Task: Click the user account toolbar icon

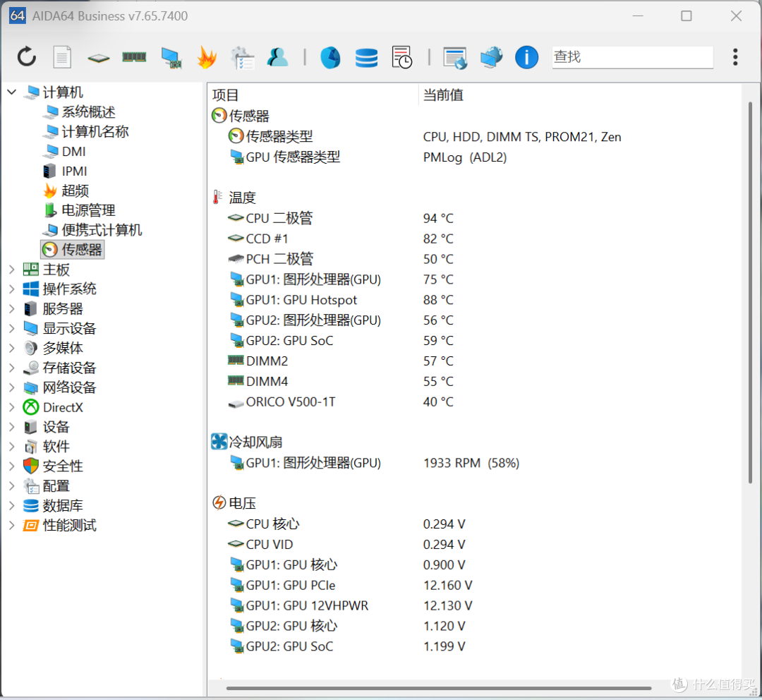Action: 277,57
